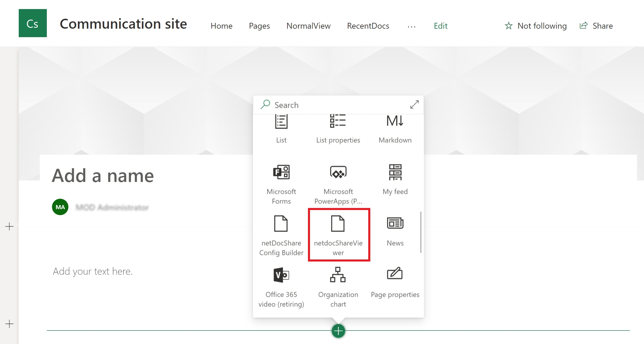Expand the web part picker to full view

414,104
